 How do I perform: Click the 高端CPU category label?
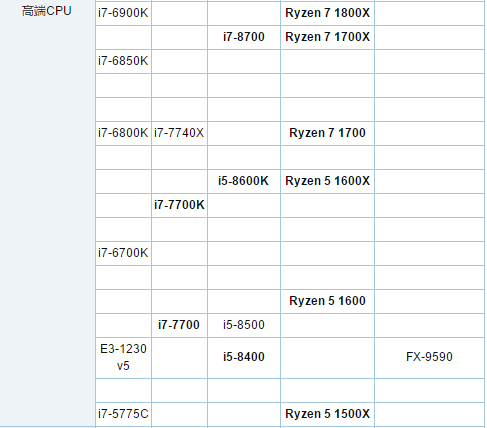[x=47, y=11]
